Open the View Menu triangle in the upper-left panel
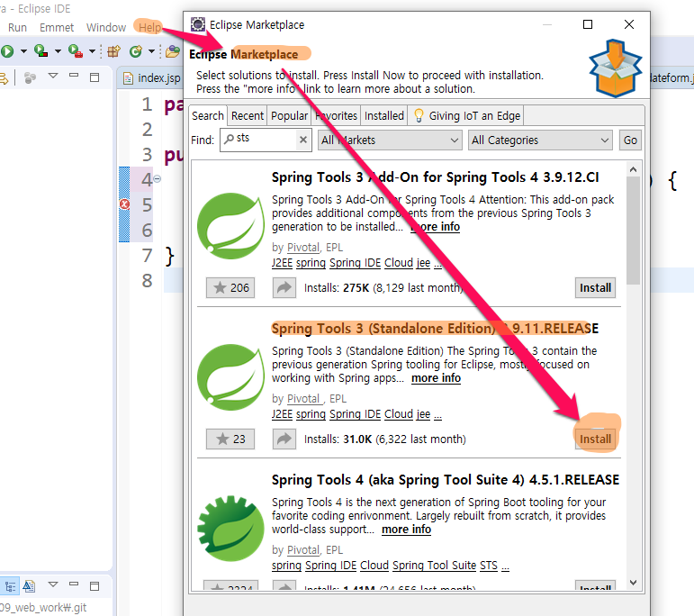694x616 pixels. 53,76
